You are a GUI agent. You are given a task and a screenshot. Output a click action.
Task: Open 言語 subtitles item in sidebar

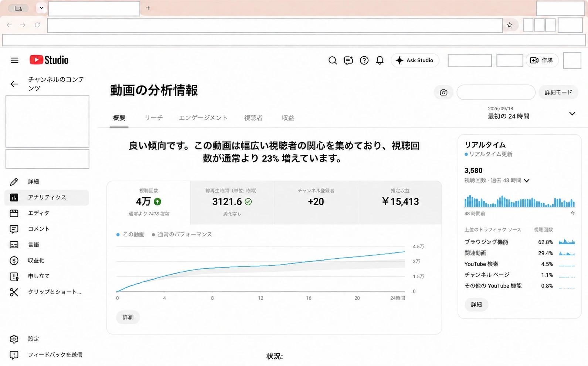click(x=47, y=245)
